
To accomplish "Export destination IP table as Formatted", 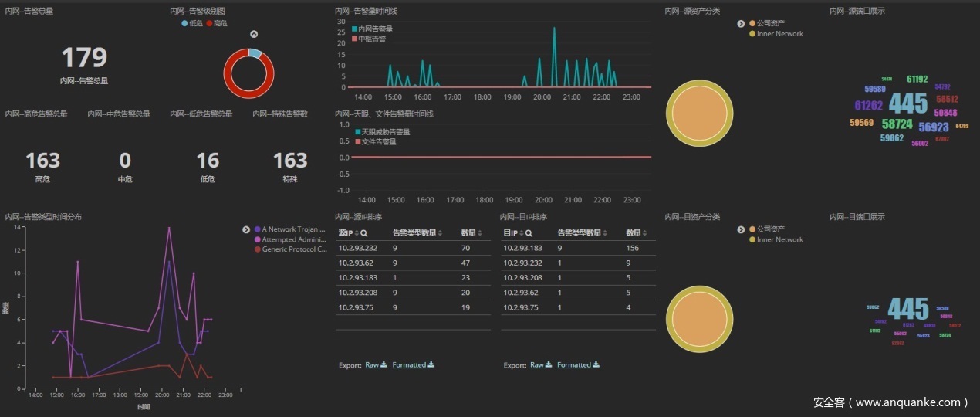I will pyautogui.click(x=573, y=364).
